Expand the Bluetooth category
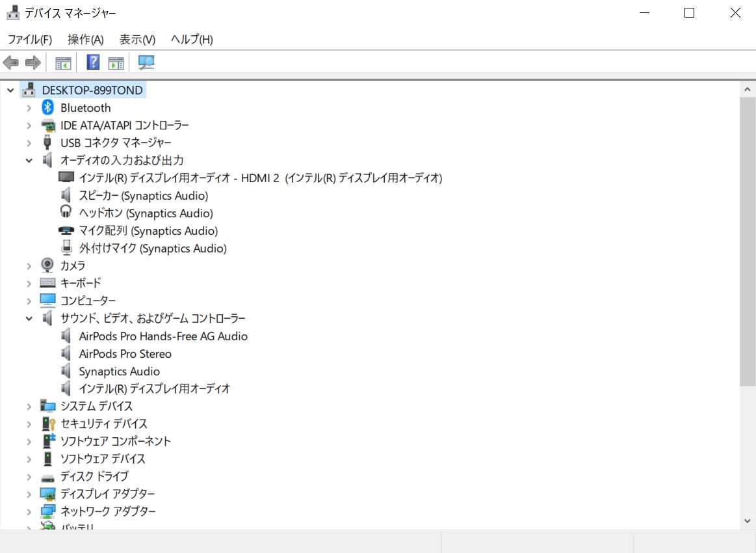This screenshot has width=756, height=553. 29,108
